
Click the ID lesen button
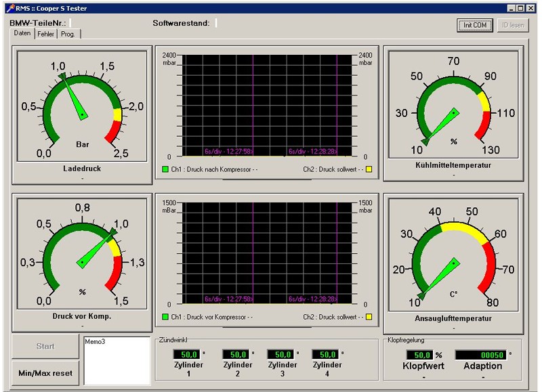pos(512,25)
